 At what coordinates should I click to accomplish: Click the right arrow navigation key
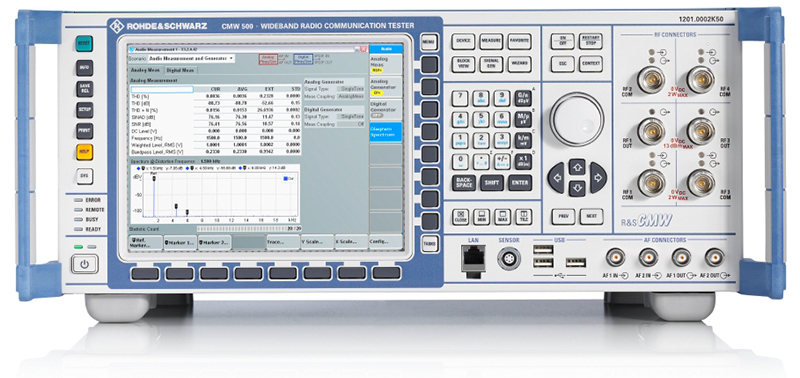(598, 178)
